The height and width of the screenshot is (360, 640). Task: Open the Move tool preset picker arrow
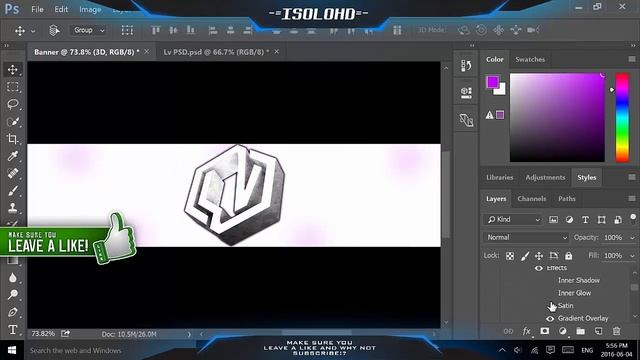click(x=33, y=31)
